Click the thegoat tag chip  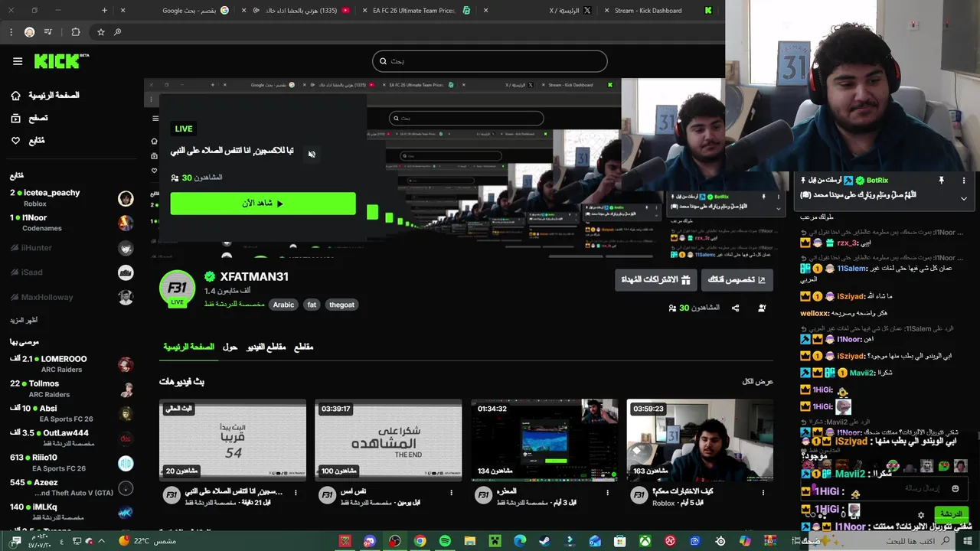coord(341,305)
